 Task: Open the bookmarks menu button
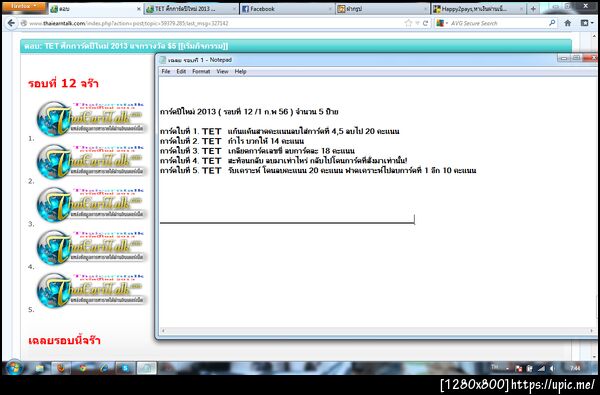click(587, 23)
